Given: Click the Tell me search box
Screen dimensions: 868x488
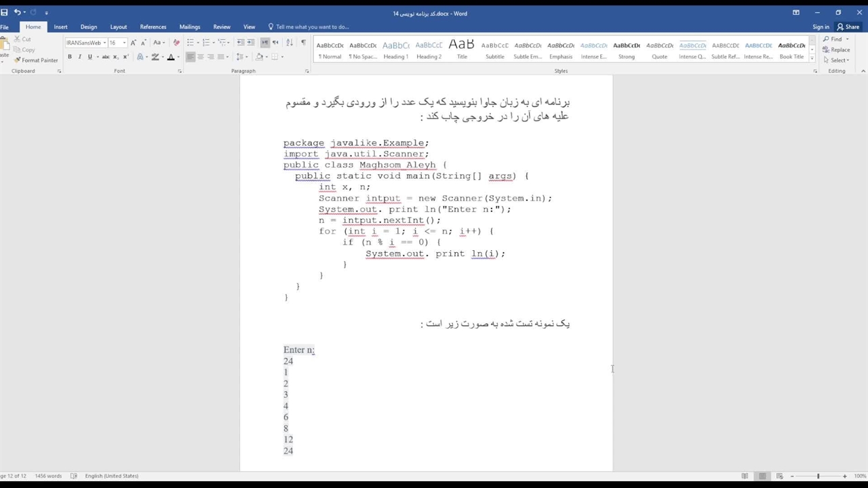Looking at the screenshot, I should tap(312, 27).
